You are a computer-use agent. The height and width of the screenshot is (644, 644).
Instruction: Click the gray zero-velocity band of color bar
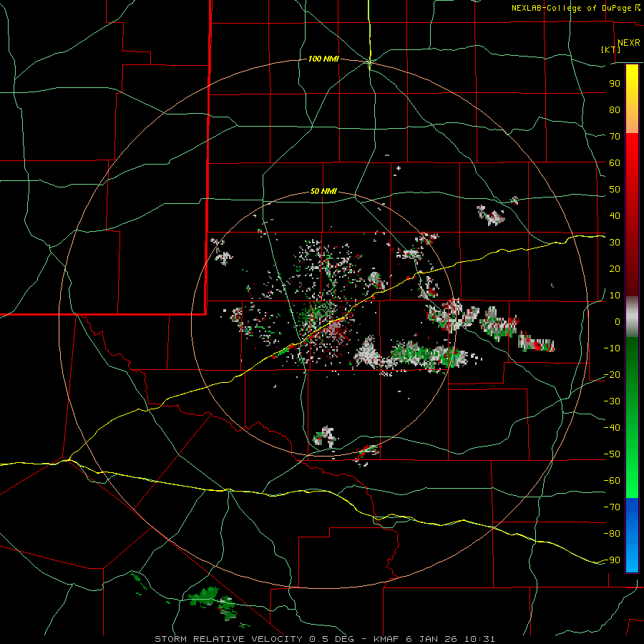click(632, 317)
